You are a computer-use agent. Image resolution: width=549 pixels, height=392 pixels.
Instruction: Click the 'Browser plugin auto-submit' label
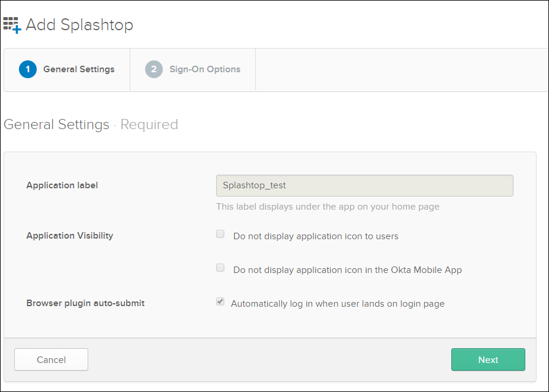[85, 303]
